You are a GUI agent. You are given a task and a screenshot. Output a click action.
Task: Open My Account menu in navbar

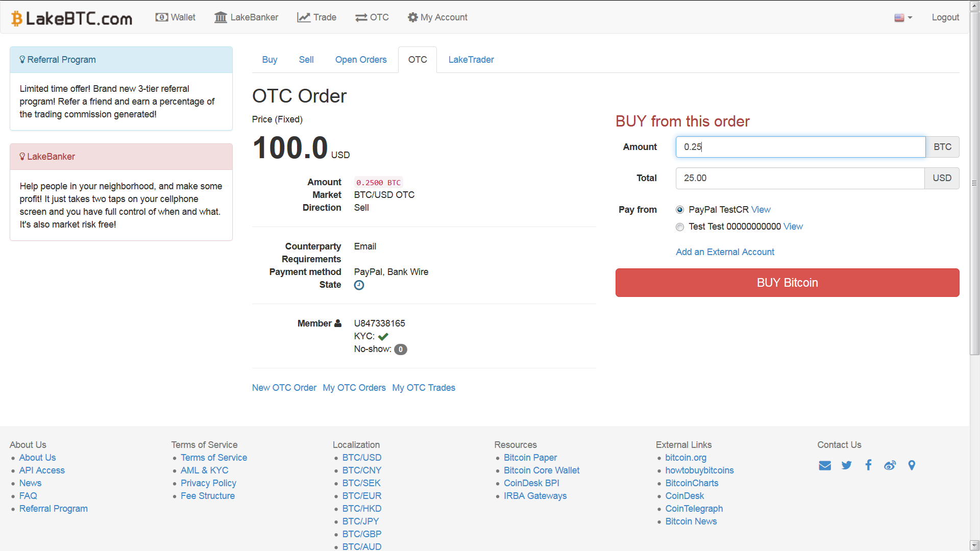point(437,17)
